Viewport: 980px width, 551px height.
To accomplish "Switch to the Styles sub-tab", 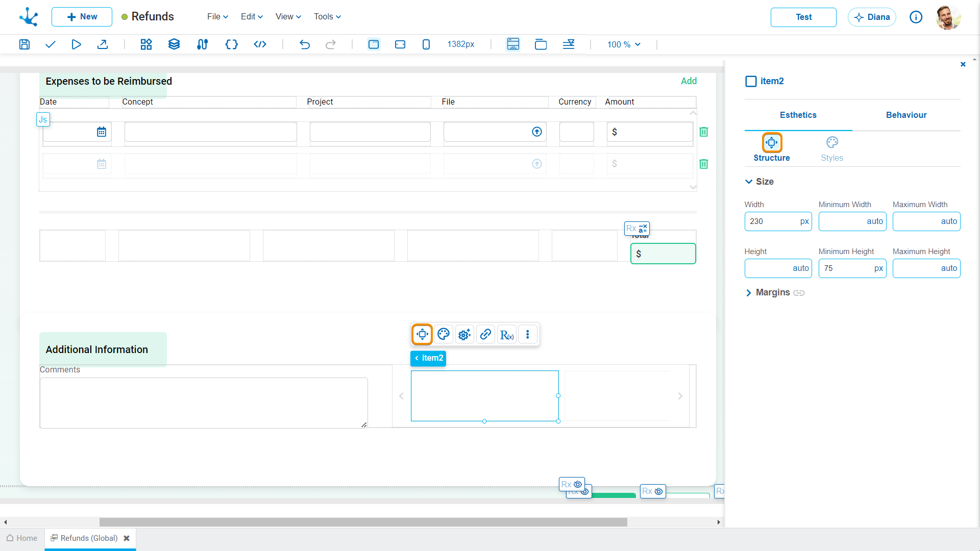I will point(832,149).
